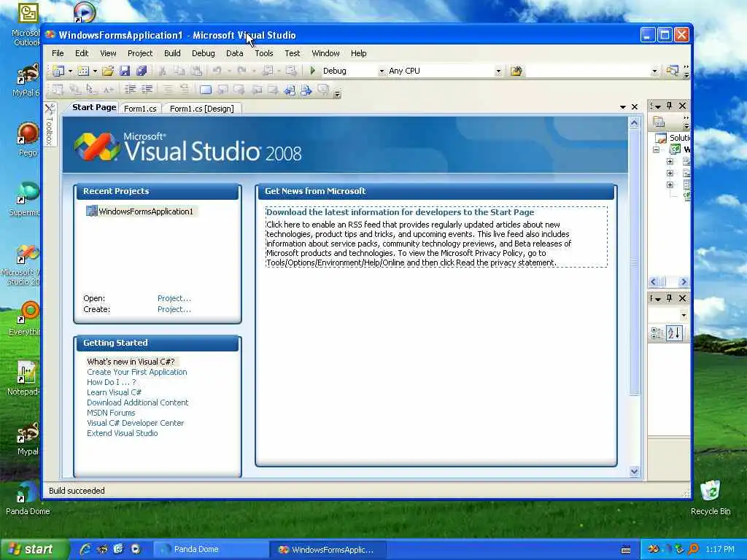Click Download the latest information news headline
747x560 pixels.
click(400, 212)
